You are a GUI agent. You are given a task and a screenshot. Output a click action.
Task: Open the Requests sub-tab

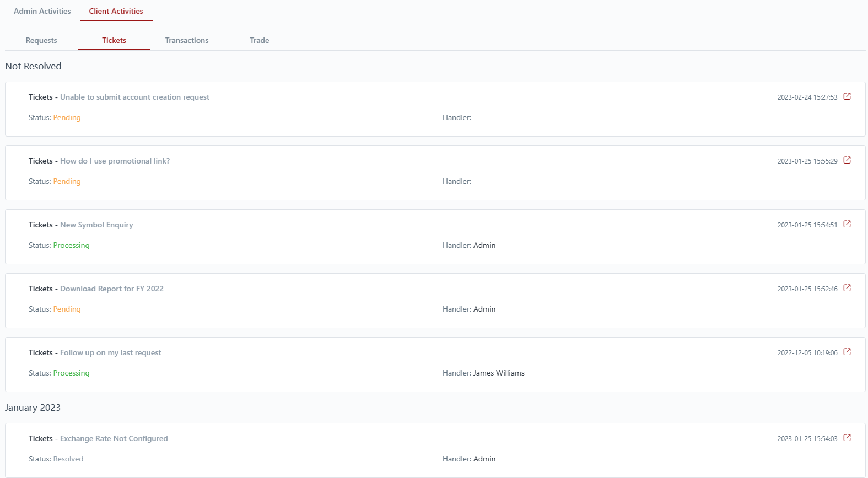[41, 40]
